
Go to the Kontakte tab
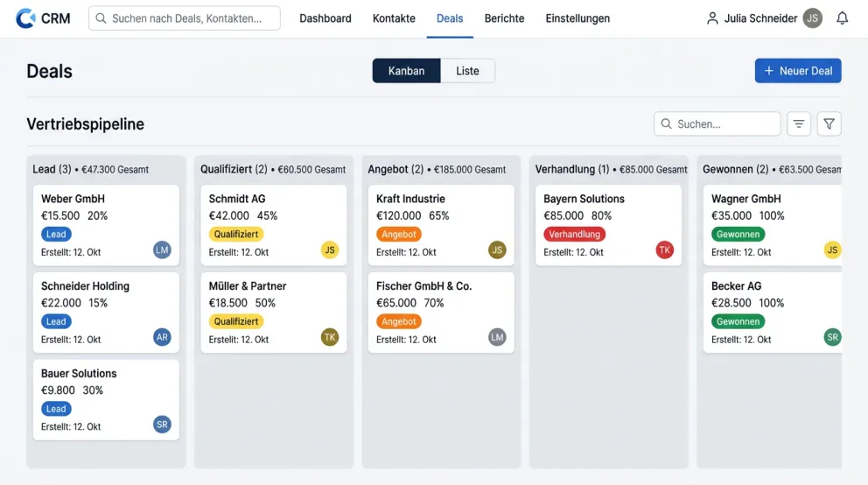point(394,18)
